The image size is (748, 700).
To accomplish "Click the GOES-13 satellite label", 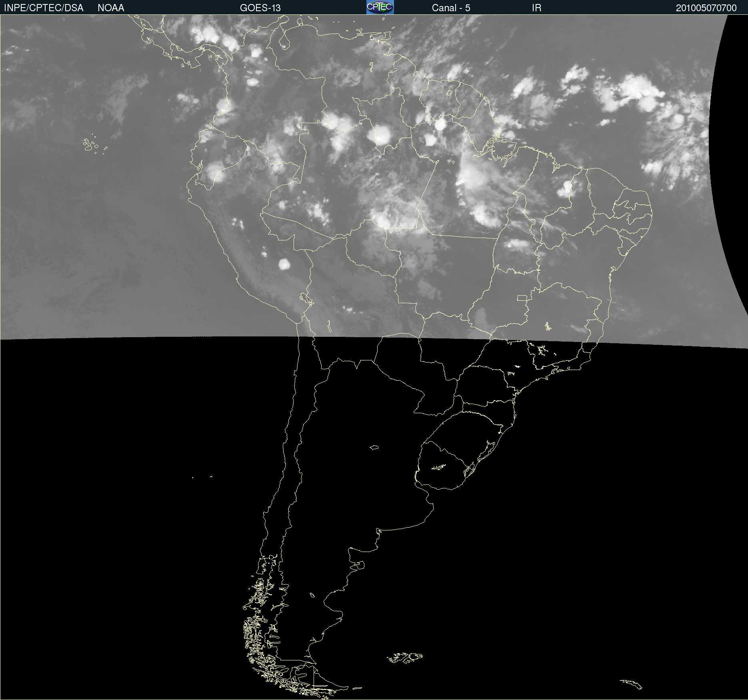I will tap(260, 8).
